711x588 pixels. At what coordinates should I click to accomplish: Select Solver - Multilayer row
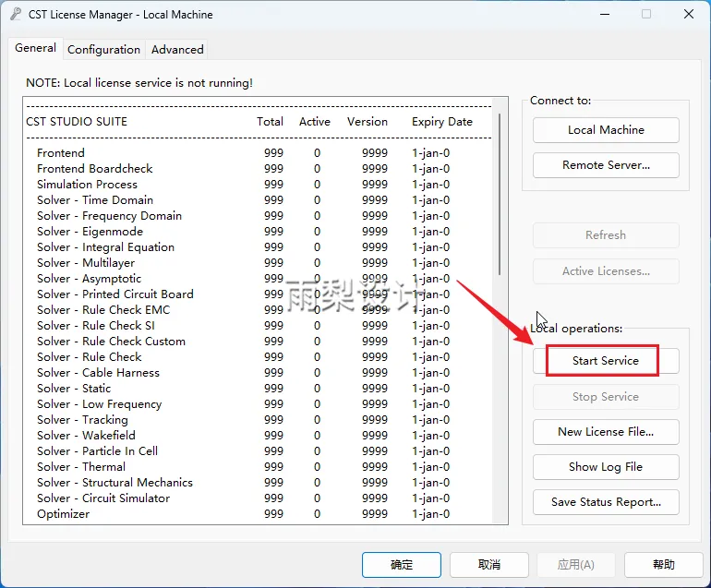243,263
